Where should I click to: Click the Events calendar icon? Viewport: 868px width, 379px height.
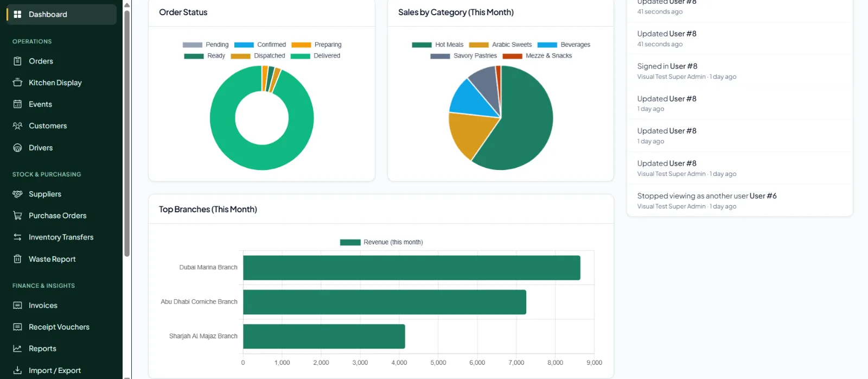click(17, 104)
